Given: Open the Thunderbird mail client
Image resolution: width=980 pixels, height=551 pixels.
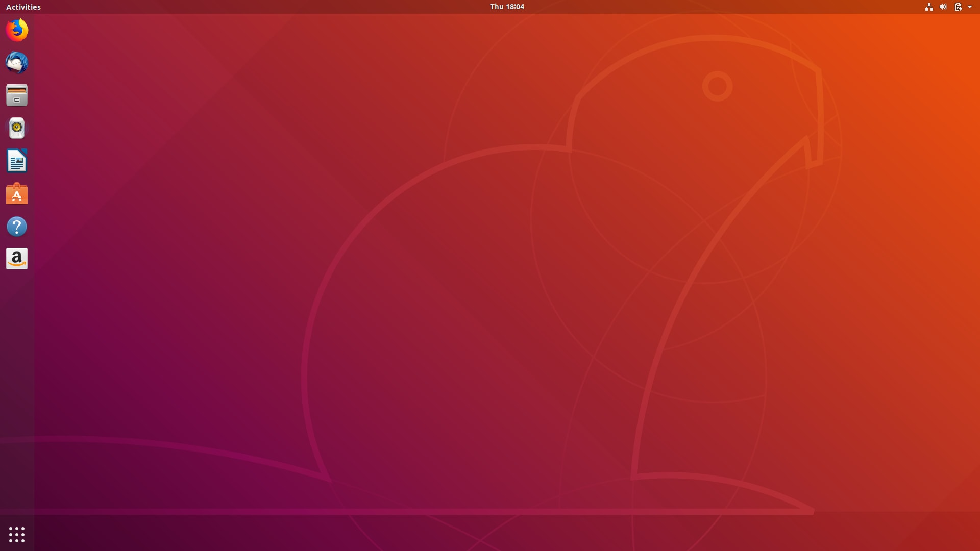Looking at the screenshot, I should point(17,63).
